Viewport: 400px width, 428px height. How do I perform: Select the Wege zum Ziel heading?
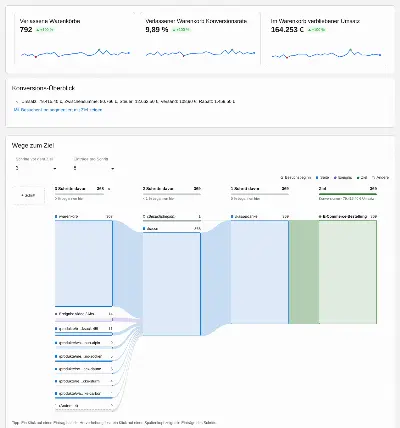click(x=33, y=146)
